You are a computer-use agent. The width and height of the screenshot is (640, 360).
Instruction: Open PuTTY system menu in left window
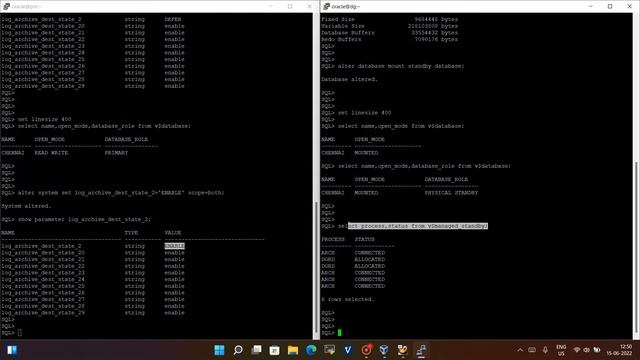click(x=7, y=7)
